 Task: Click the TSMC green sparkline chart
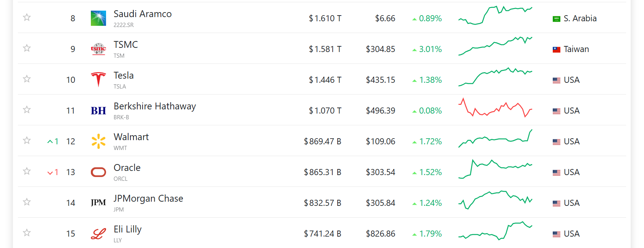click(x=495, y=46)
